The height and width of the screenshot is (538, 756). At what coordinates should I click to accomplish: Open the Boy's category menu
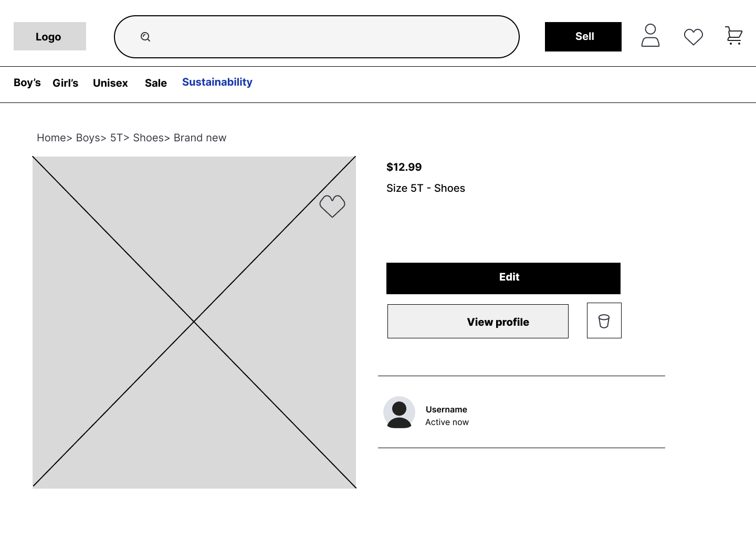27,82
